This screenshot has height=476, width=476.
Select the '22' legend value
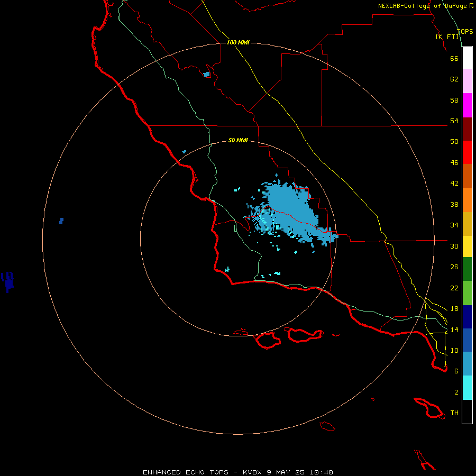(x=454, y=288)
